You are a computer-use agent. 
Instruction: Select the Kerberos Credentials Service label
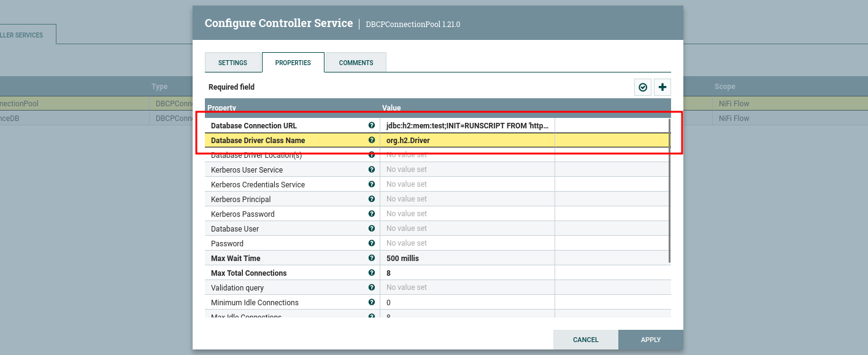pyautogui.click(x=258, y=184)
